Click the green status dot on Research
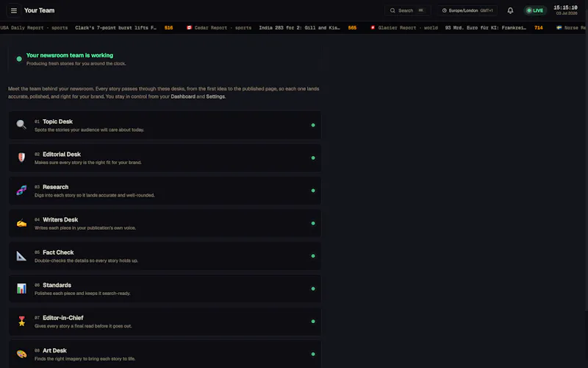 [313, 191]
